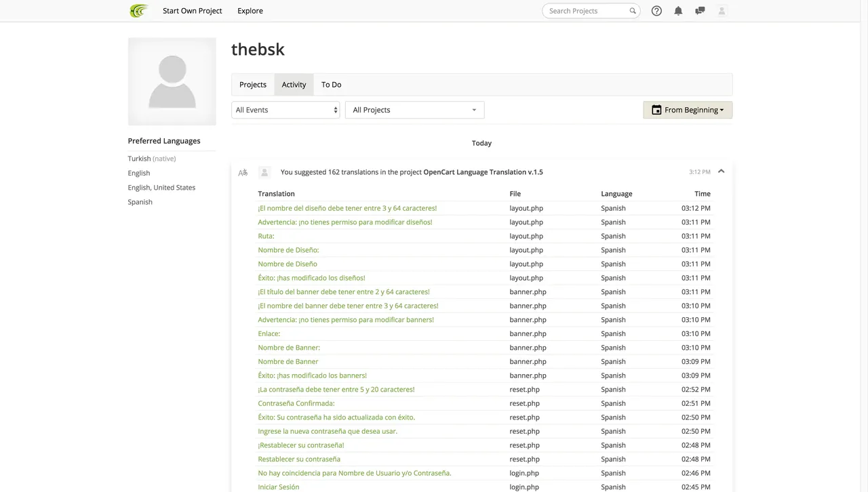Switch to the Projects tab
Image resolution: width=868 pixels, height=492 pixels.
click(x=253, y=85)
